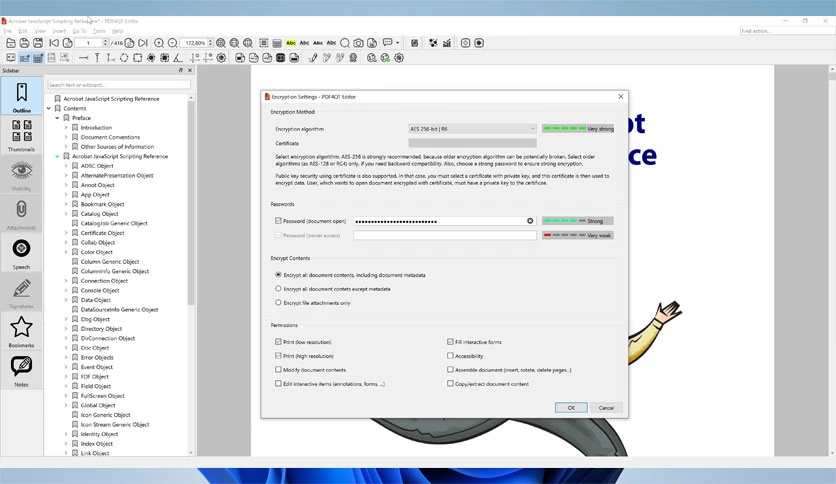Enable Modify document contents permission
This screenshot has width=836, height=484.
pyautogui.click(x=278, y=369)
